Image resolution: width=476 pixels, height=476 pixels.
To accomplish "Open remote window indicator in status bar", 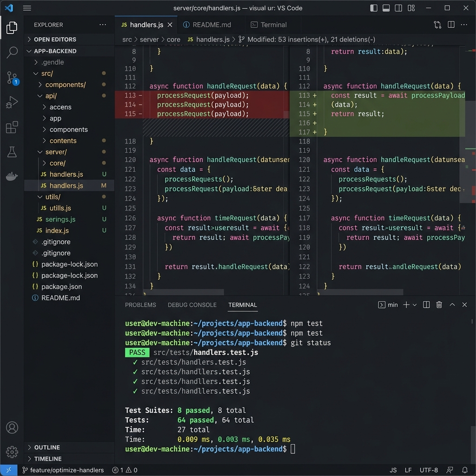I will click(9, 470).
